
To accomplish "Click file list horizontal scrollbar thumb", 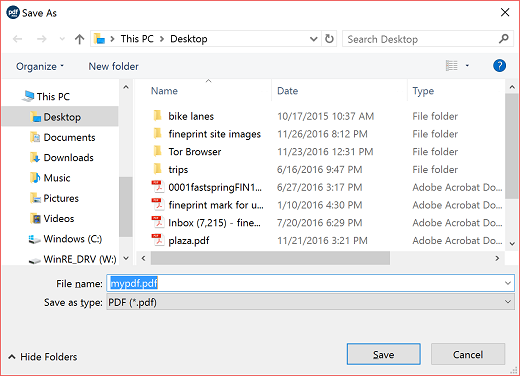I will 270,258.
